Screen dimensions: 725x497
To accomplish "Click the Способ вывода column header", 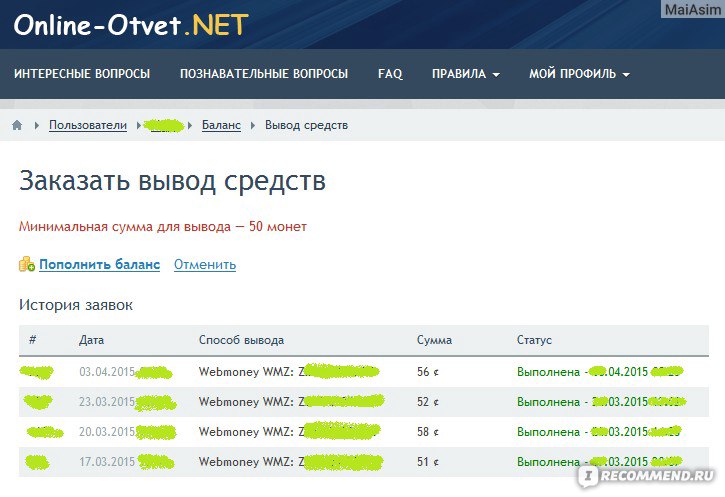I will coord(241,340).
